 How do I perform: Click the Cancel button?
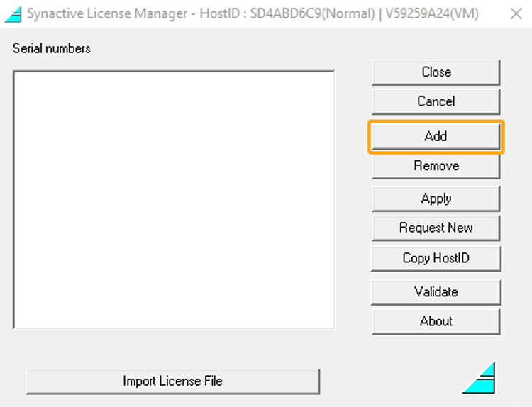[x=436, y=102]
